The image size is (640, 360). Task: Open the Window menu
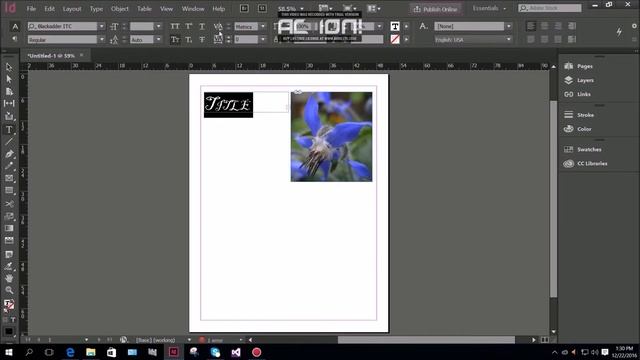(193, 9)
